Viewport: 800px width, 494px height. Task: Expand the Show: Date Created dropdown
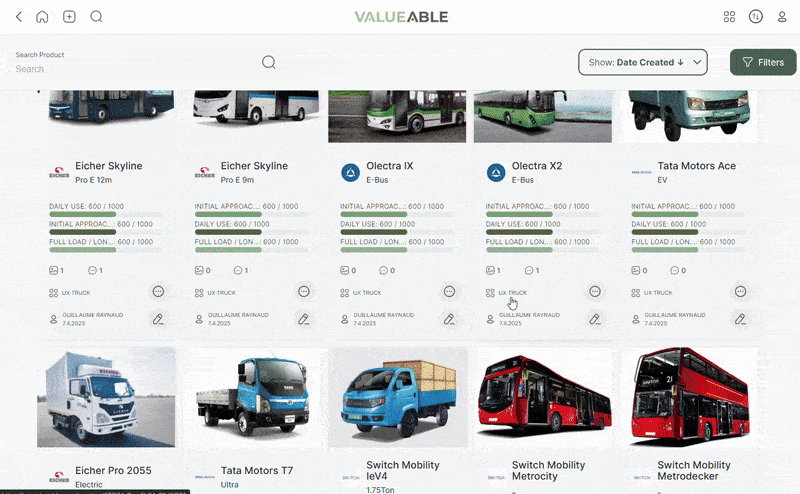click(x=643, y=62)
